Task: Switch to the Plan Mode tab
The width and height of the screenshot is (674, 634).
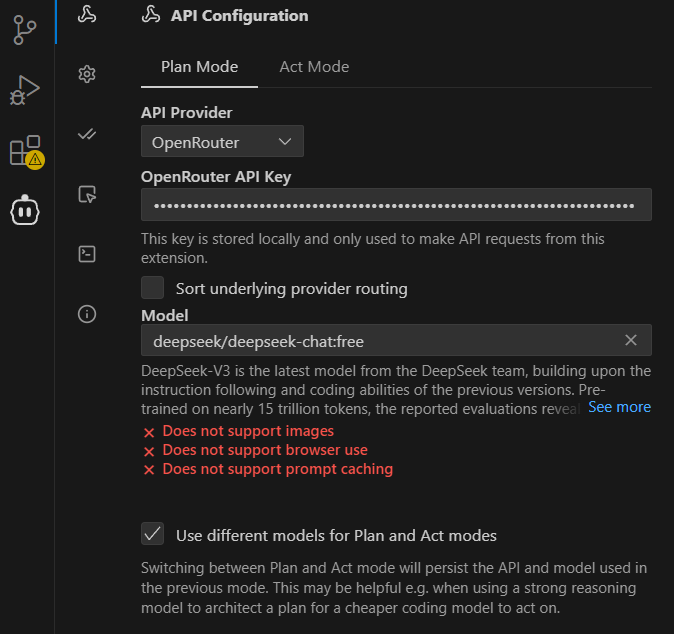Action: click(x=199, y=67)
